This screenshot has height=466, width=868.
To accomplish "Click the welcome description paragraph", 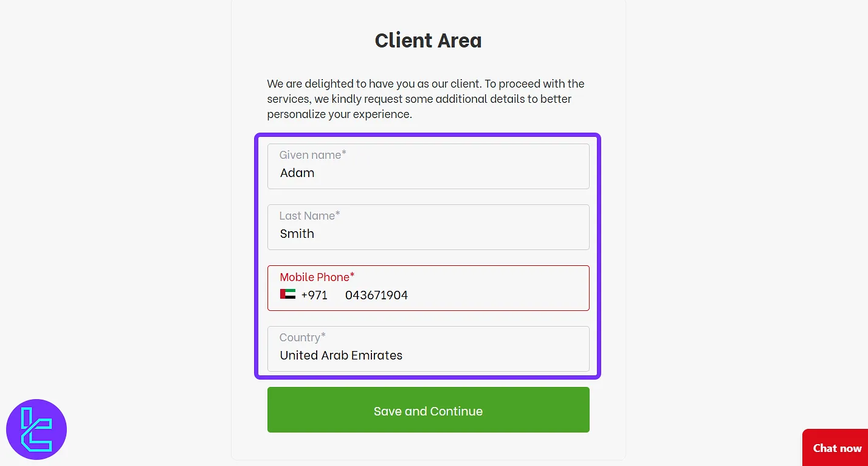I will pos(425,99).
